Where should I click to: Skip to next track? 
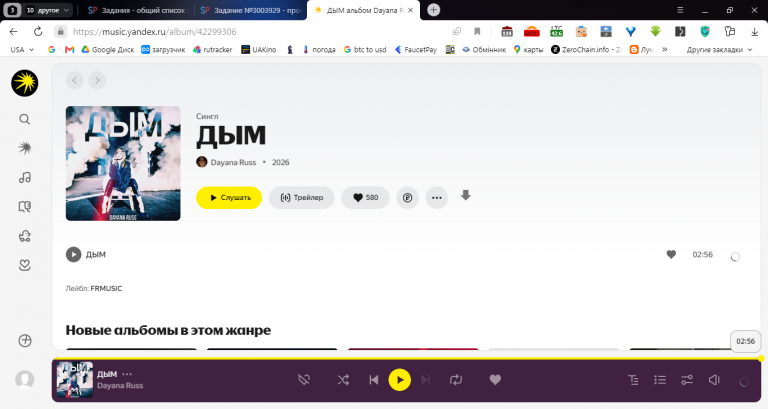coord(426,380)
